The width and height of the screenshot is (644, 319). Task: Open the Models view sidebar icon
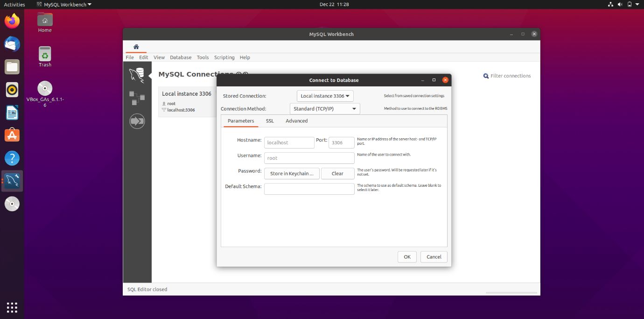pyautogui.click(x=137, y=98)
